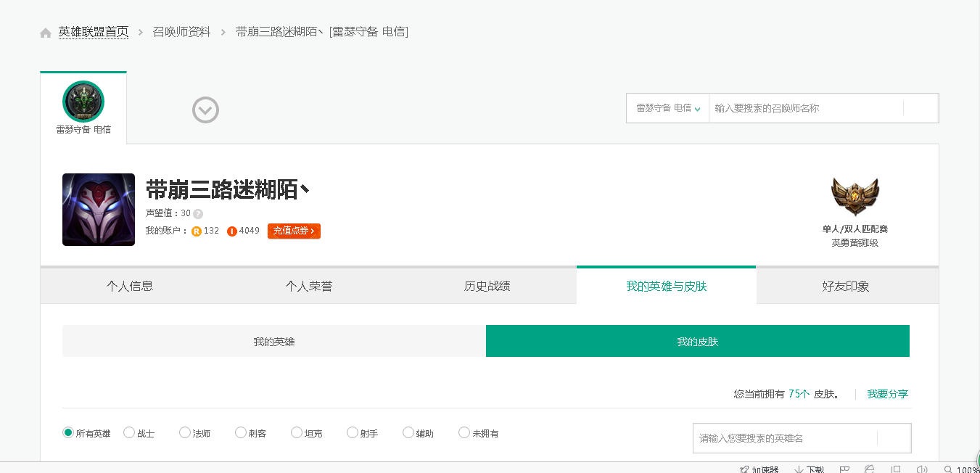Click the summoner name 带崩三路迷糊陌丶 heading
Viewport: 980px width, 473px height.
point(228,189)
